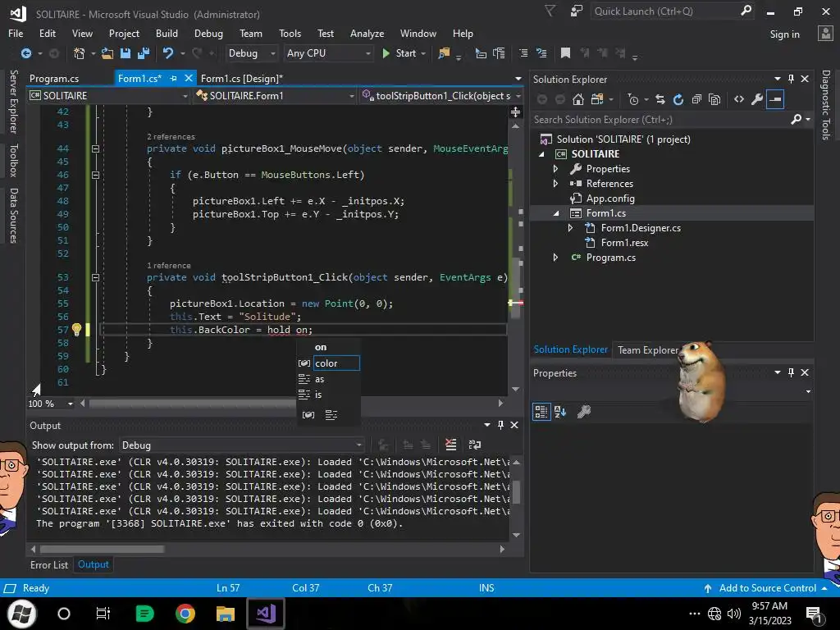Toggle auto-hide pin on Properties panel
Screen dimensions: 840x630
[x=791, y=372]
